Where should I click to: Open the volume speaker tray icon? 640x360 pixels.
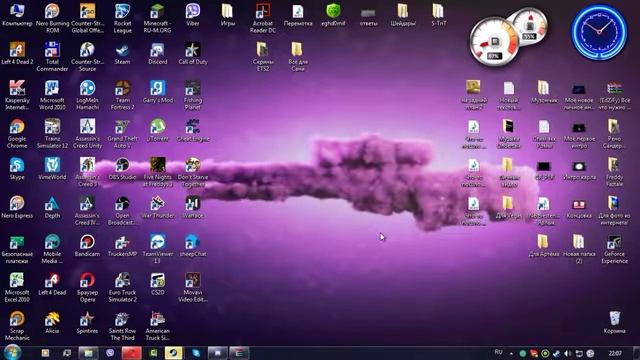[x=567, y=353]
